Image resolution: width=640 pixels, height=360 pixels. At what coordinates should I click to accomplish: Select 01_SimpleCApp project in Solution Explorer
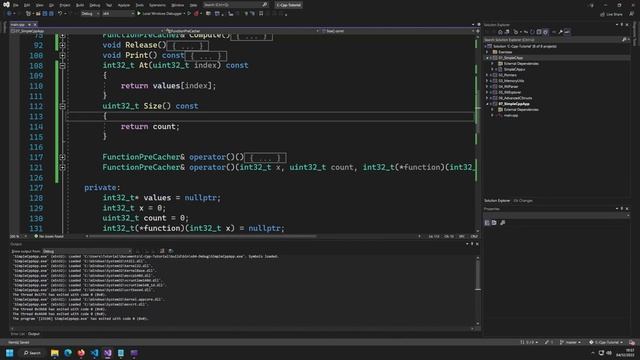[x=510, y=58]
